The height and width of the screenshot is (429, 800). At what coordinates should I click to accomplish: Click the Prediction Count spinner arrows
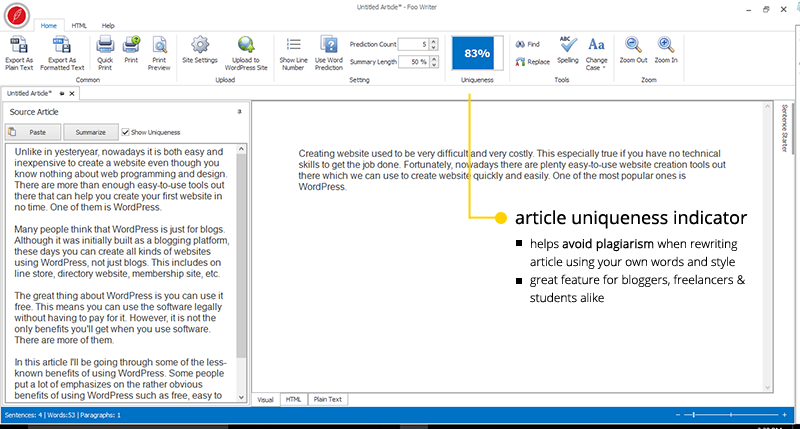[433, 45]
